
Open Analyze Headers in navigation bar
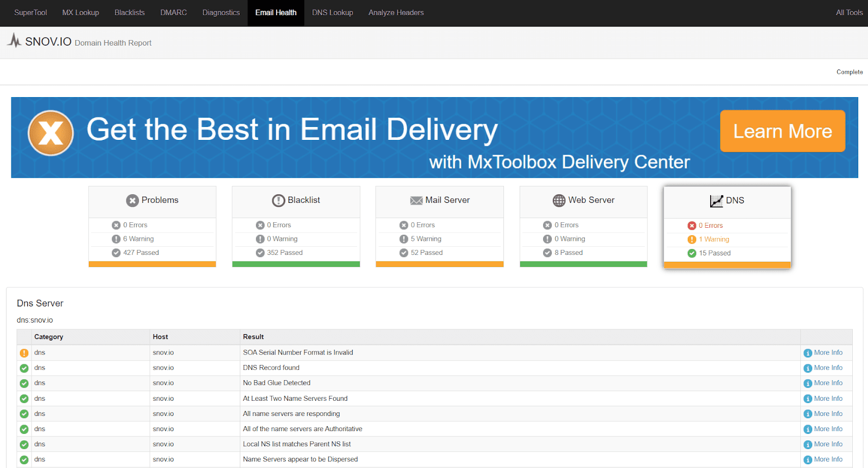396,12
